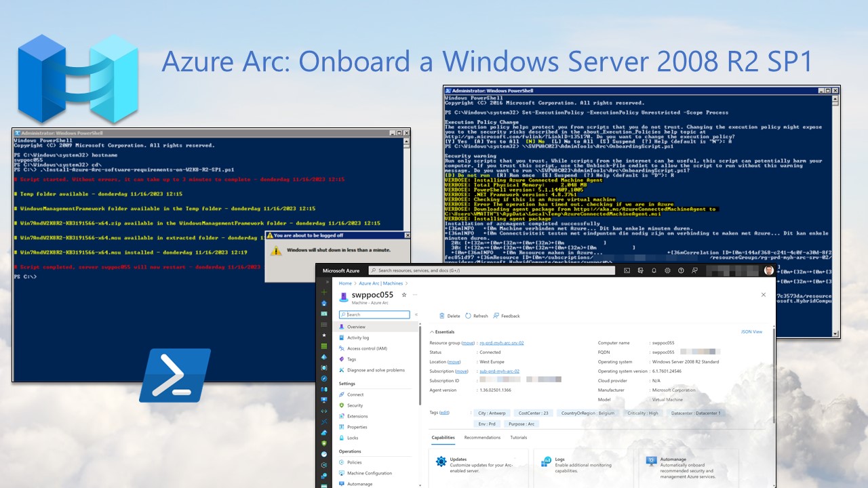868x488 pixels.
Task: Refresh the swppoc055 machine overview
Action: 477,316
